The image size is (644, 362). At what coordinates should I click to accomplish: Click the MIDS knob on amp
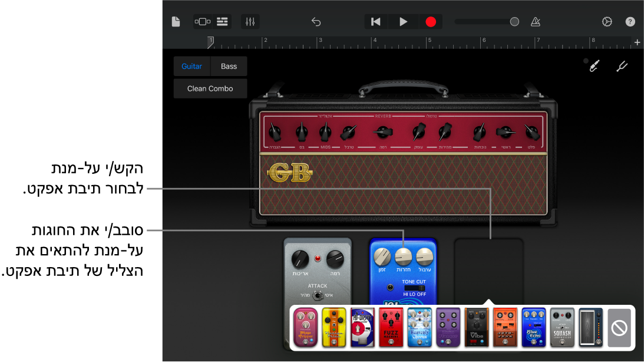[x=325, y=132]
